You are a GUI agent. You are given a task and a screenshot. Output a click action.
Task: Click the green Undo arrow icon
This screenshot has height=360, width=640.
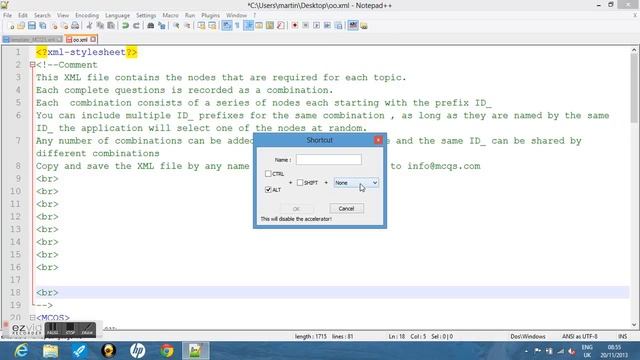[x=125, y=26]
